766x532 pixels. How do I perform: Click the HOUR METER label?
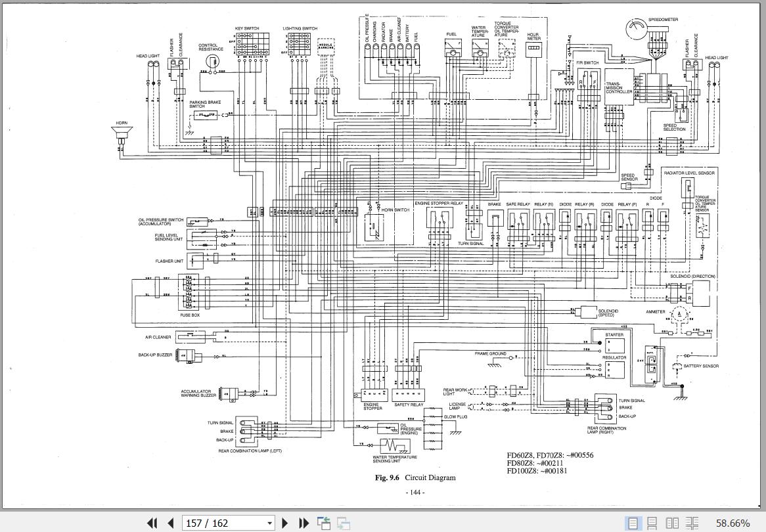(533, 37)
